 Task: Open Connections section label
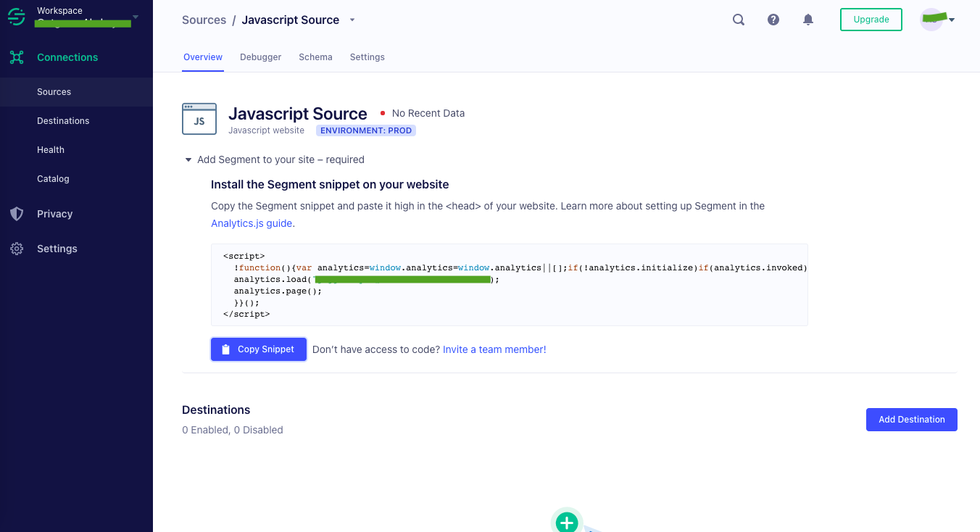pyautogui.click(x=67, y=57)
